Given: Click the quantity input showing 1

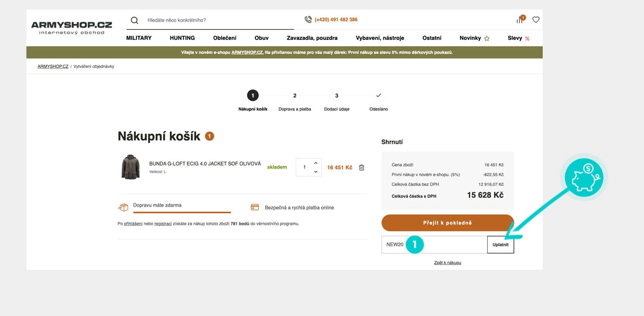Looking at the screenshot, I should (x=304, y=167).
